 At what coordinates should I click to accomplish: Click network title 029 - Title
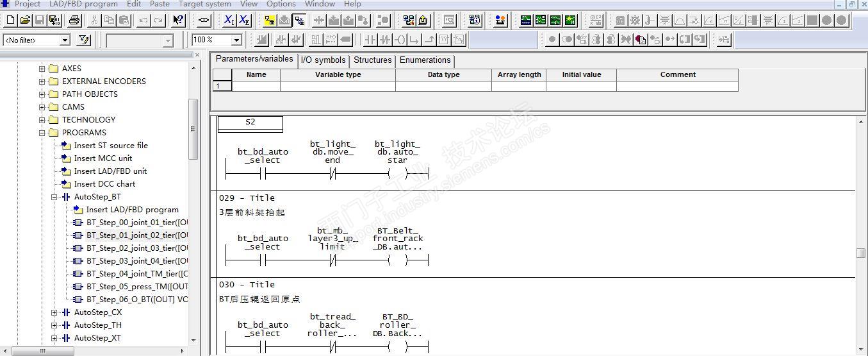pyautogui.click(x=247, y=198)
